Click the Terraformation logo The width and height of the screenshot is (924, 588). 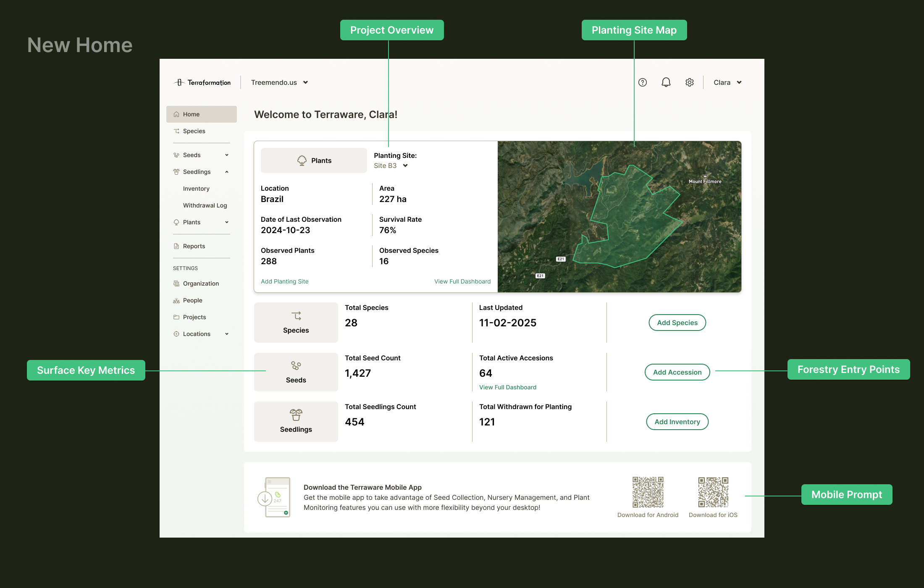pyautogui.click(x=202, y=82)
